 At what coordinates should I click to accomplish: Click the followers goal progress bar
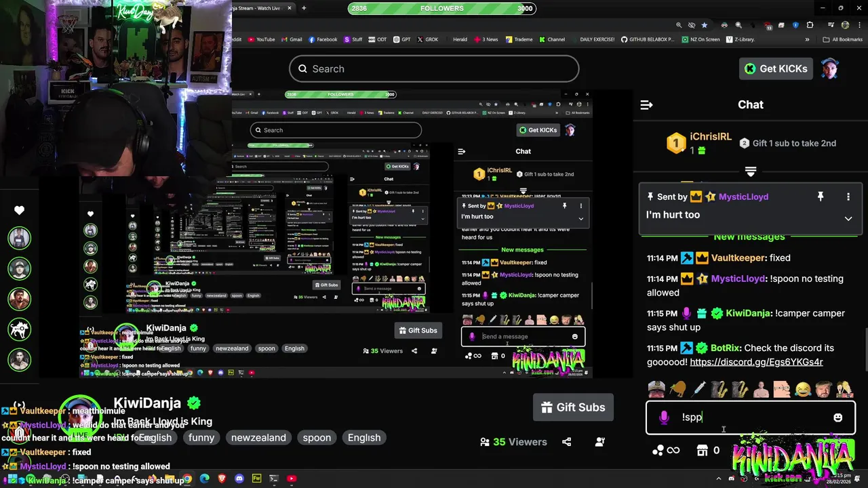click(x=441, y=8)
